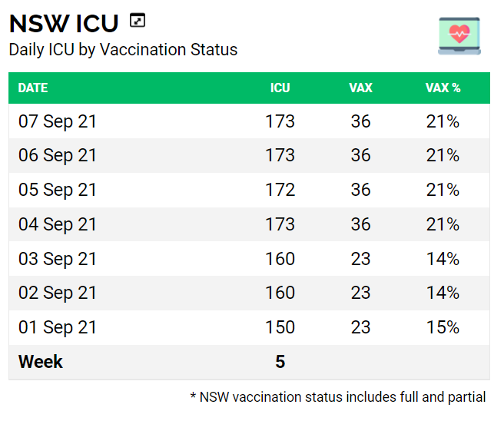Click the 15% vax percentage cell
This screenshot has width=504, height=421.
pos(443,327)
